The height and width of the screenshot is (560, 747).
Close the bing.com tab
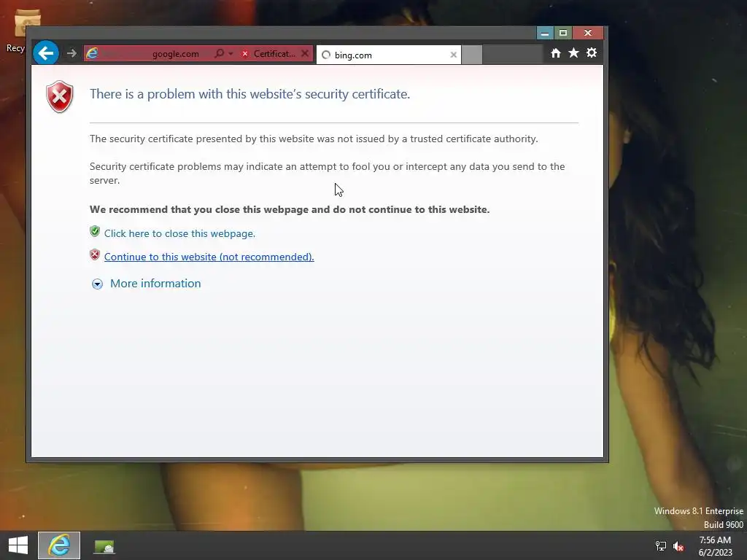454,55
